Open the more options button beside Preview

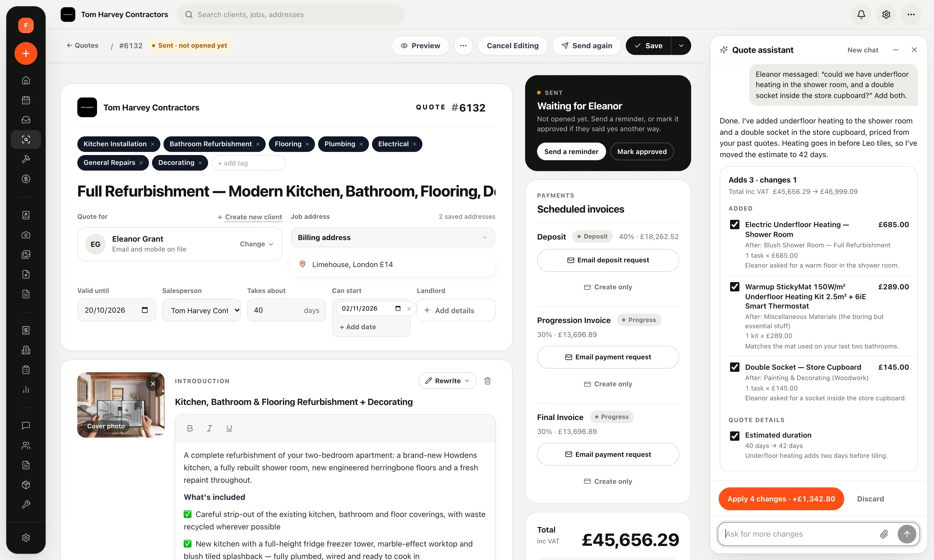463,46
